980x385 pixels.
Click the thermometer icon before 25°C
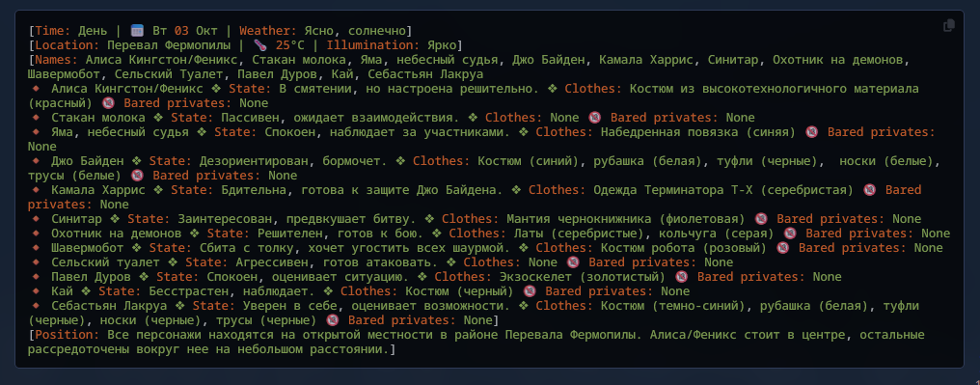(260, 45)
